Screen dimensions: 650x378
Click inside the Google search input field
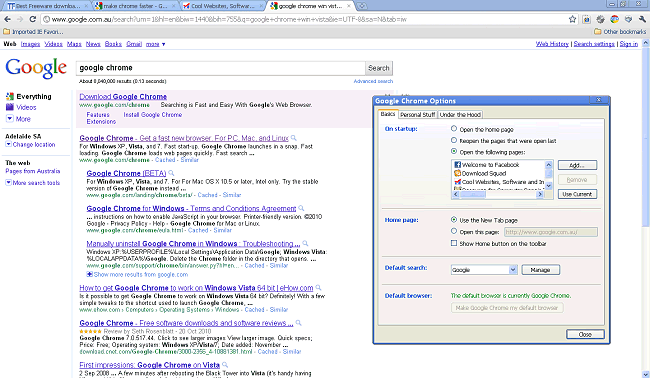pyautogui.click(x=220, y=68)
